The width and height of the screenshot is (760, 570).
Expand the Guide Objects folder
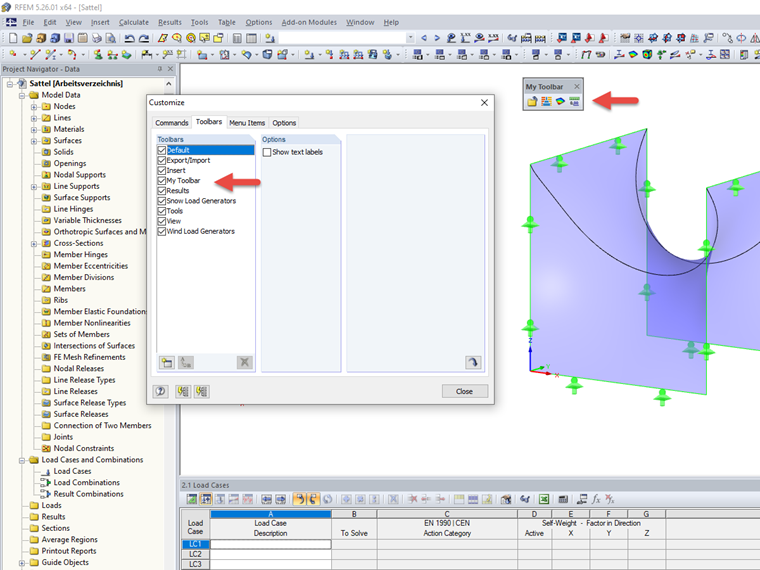tap(22, 563)
